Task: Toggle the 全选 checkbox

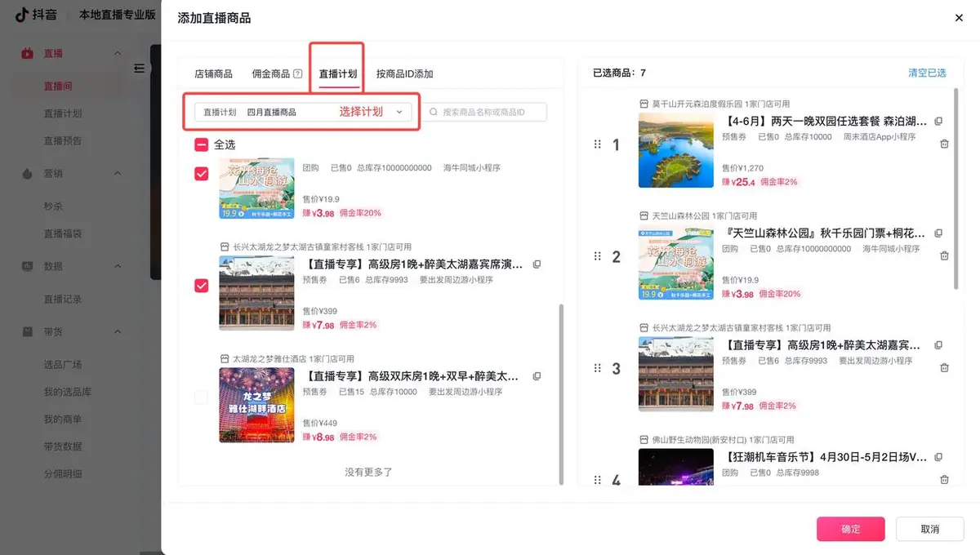Action: pyautogui.click(x=201, y=144)
